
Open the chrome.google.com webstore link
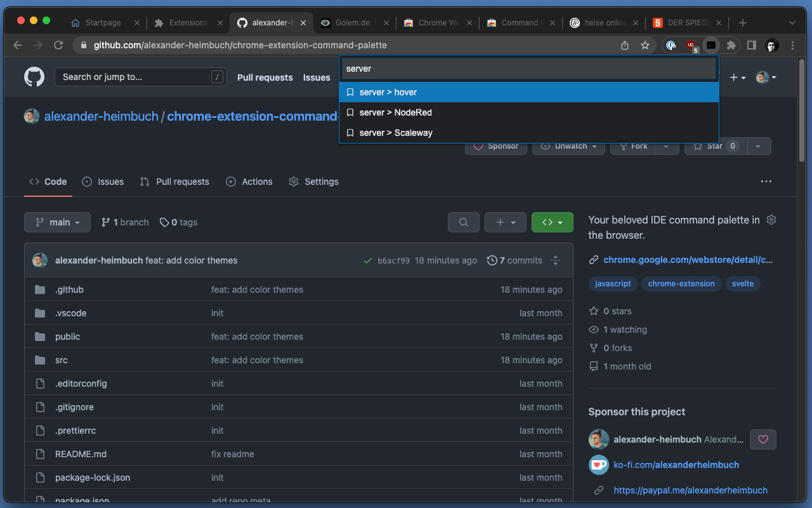coord(688,260)
